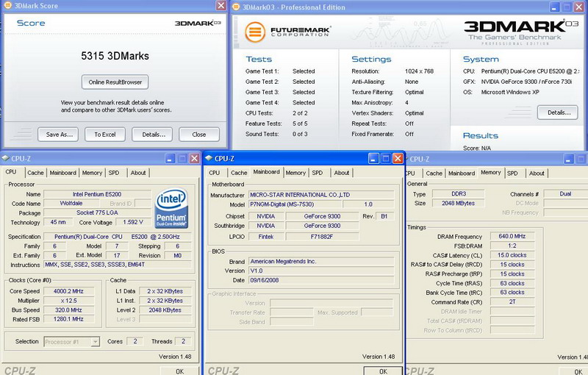Select Cache tab in right CPU-Z window
Screen dimensions: 588x375
pos(434,174)
